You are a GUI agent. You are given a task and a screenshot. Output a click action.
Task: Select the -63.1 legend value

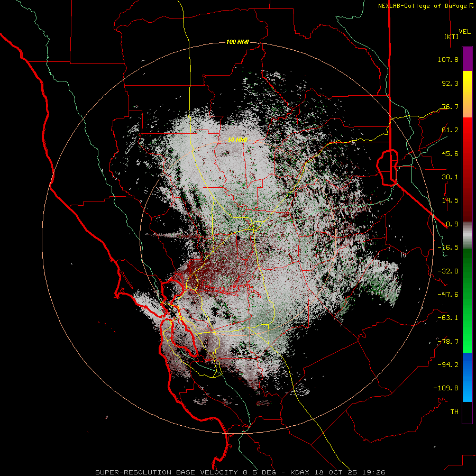(448, 318)
